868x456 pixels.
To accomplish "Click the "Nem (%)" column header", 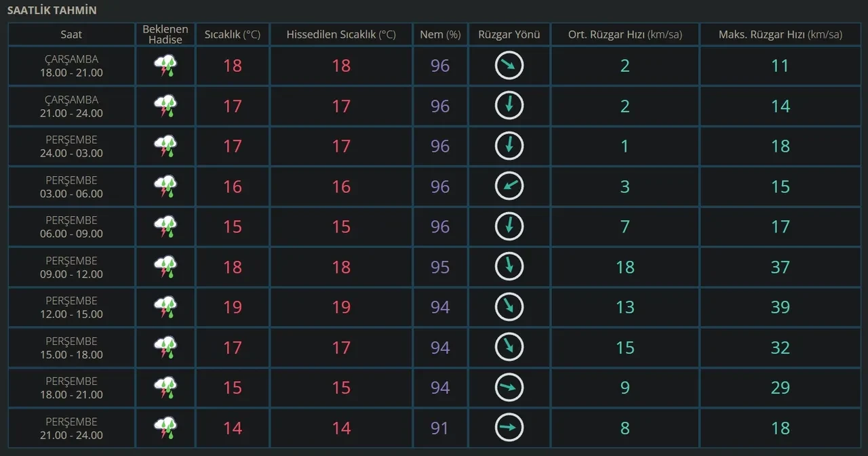I will click(440, 35).
